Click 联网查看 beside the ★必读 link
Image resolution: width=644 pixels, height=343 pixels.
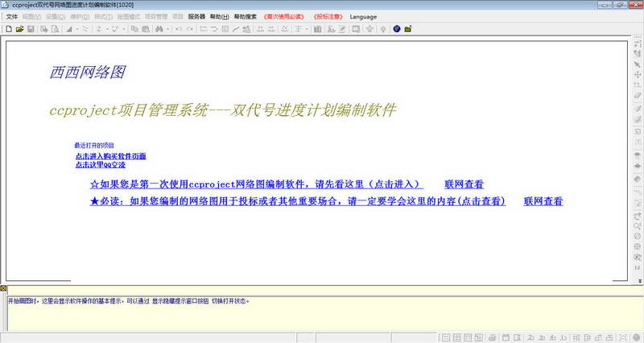543,201
